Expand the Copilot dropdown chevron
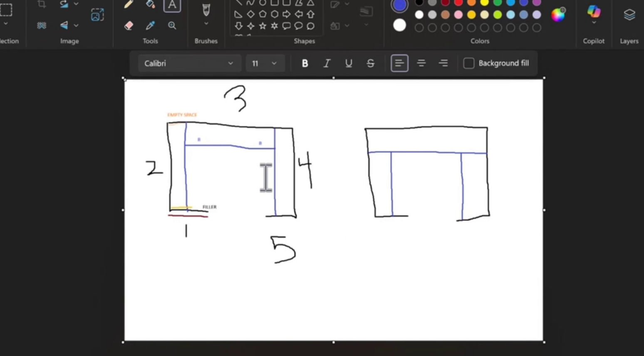644x356 pixels. tap(594, 23)
